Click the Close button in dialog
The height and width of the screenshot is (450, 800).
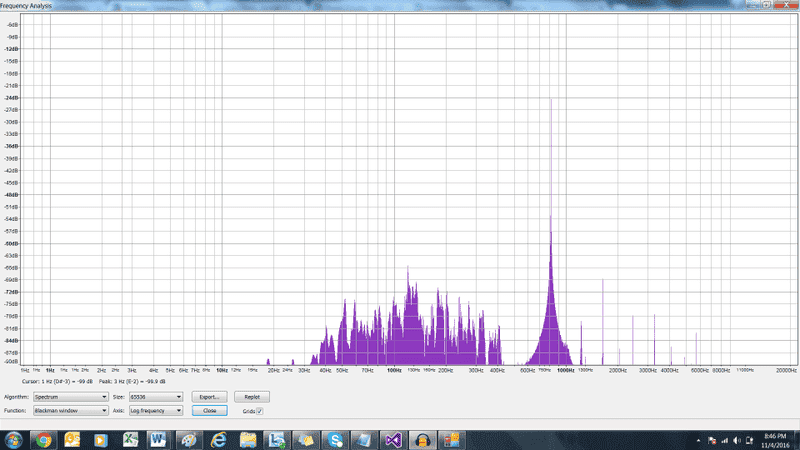pos(209,410)
